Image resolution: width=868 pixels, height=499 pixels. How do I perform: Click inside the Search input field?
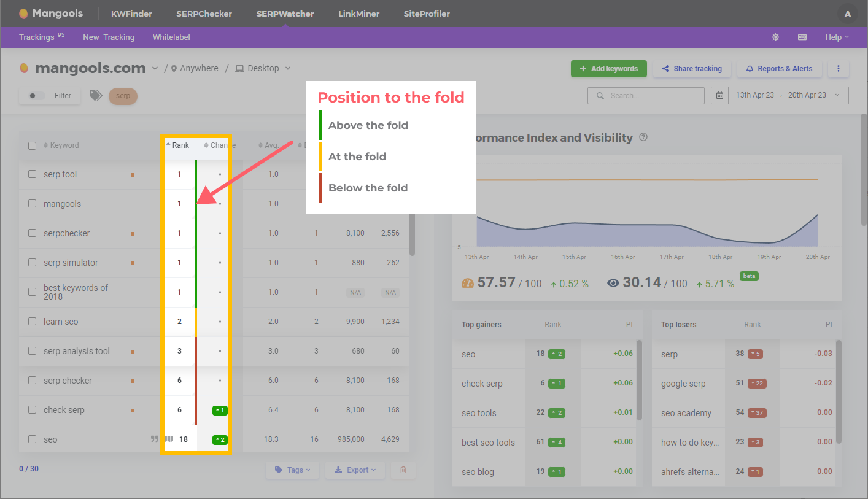(646, 95)
